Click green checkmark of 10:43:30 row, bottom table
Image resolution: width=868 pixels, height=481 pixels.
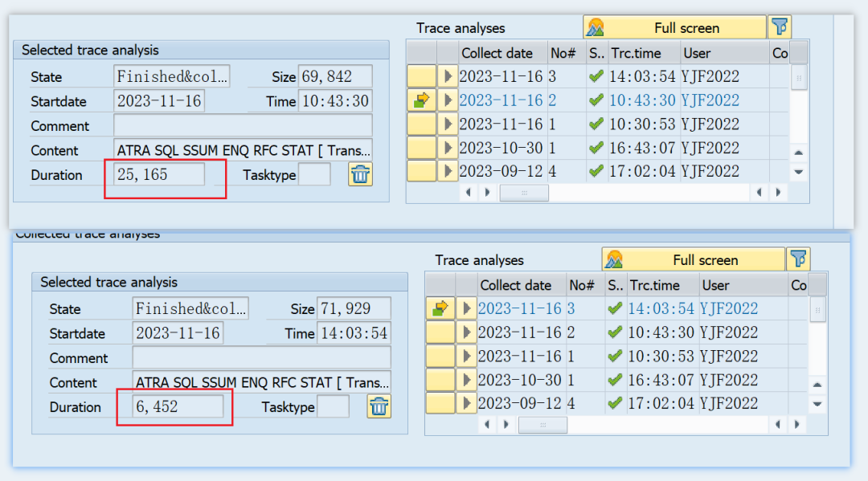pos(615,332)
